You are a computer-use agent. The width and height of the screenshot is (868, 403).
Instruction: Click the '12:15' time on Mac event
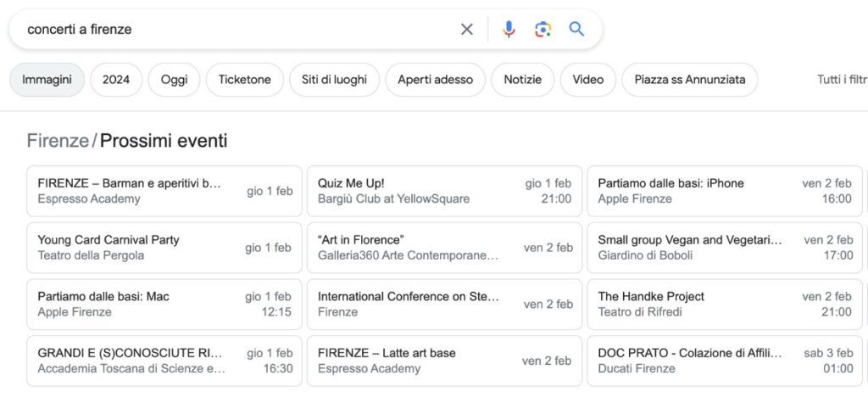click(276, 312)
